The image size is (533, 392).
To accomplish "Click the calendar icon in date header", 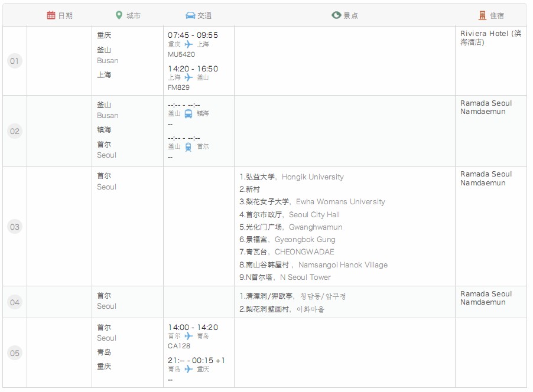I will point(51,15).
